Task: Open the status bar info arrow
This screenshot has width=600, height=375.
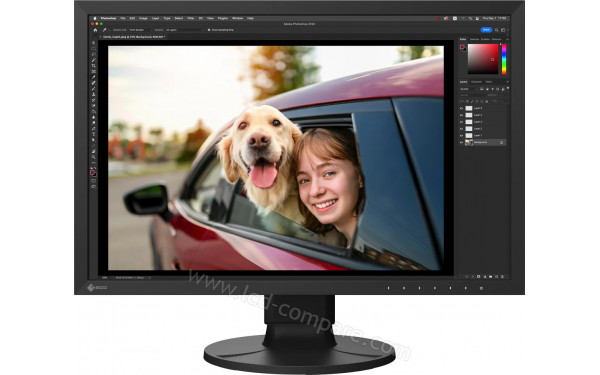Action: point(150,277)
